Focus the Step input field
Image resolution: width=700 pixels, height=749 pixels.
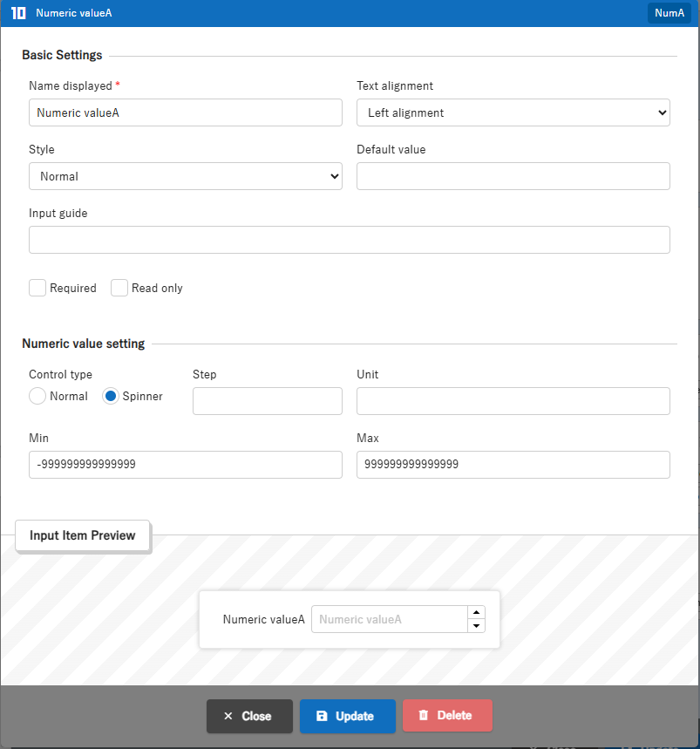pos(268,401)
